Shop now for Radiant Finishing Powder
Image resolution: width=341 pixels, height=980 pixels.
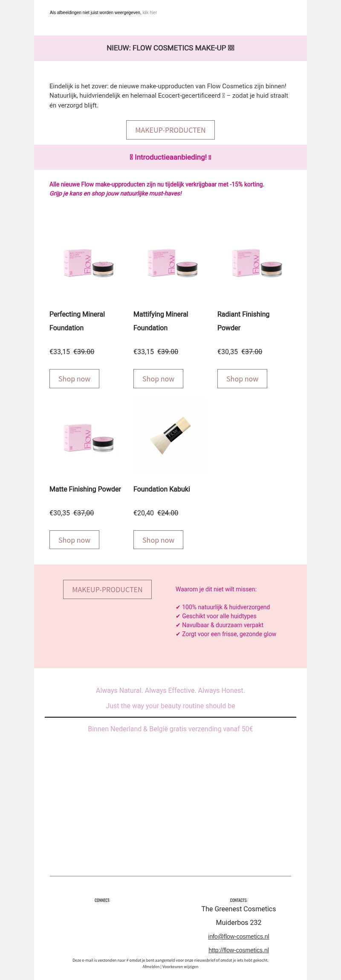[242, 379]
